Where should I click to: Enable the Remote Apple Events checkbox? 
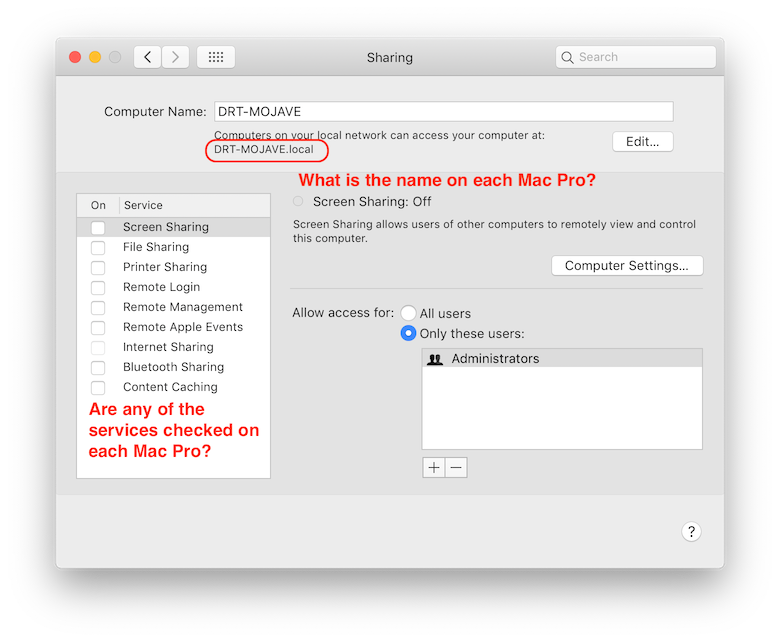coord(98,327)
